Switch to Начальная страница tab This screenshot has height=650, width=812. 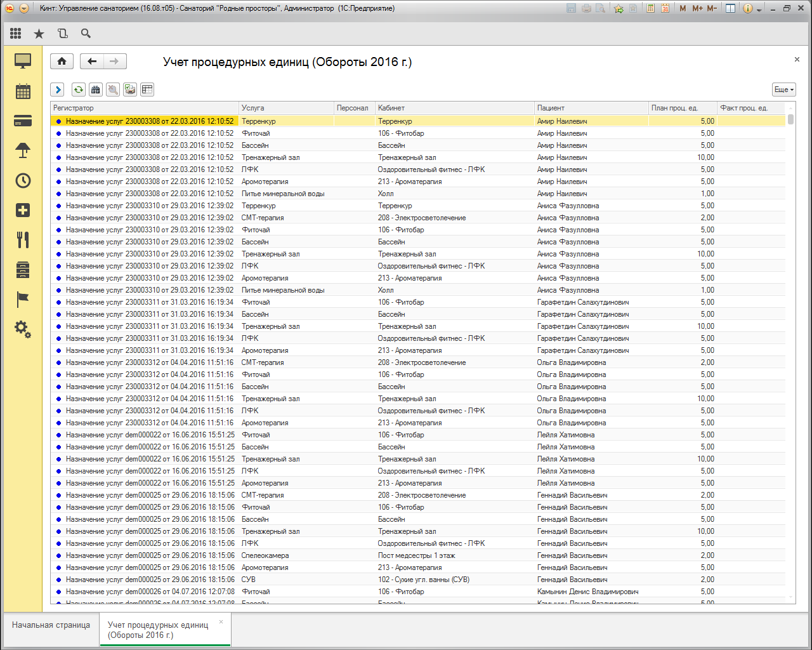[x=51, y=625]
